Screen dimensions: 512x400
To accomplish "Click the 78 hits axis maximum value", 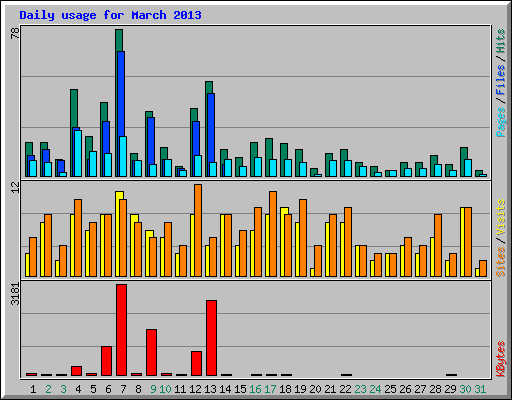I will tap(15, 33).
